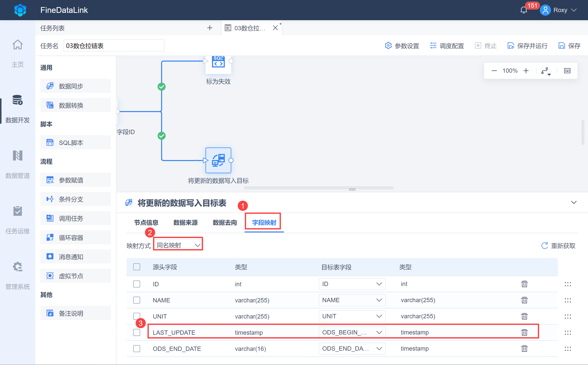Select the 将更新的数据写入目标表 node icon
Screen dimensions: 588x365
point(218,160)
